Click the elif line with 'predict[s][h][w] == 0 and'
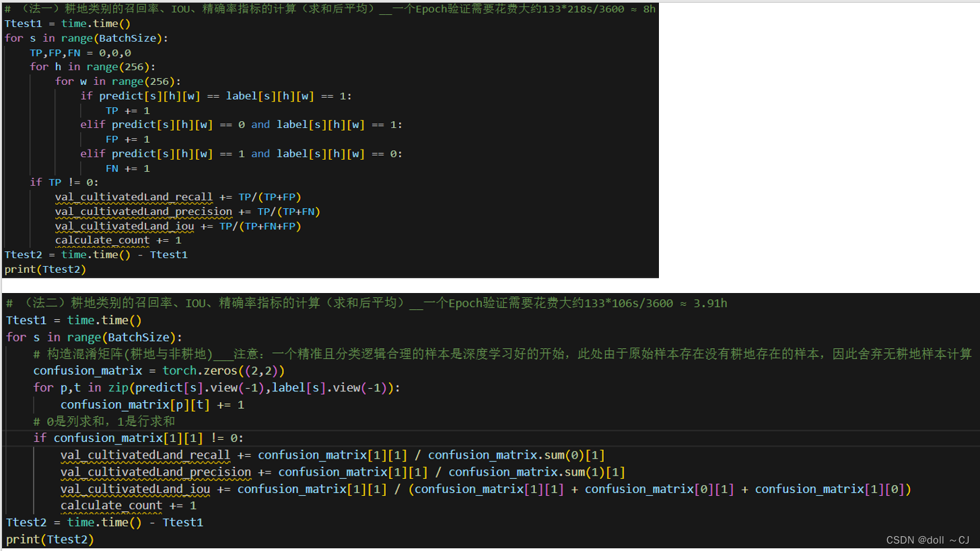Image resolution: width=980 pixels, height=551 pixels. click(x=242, y=125)
